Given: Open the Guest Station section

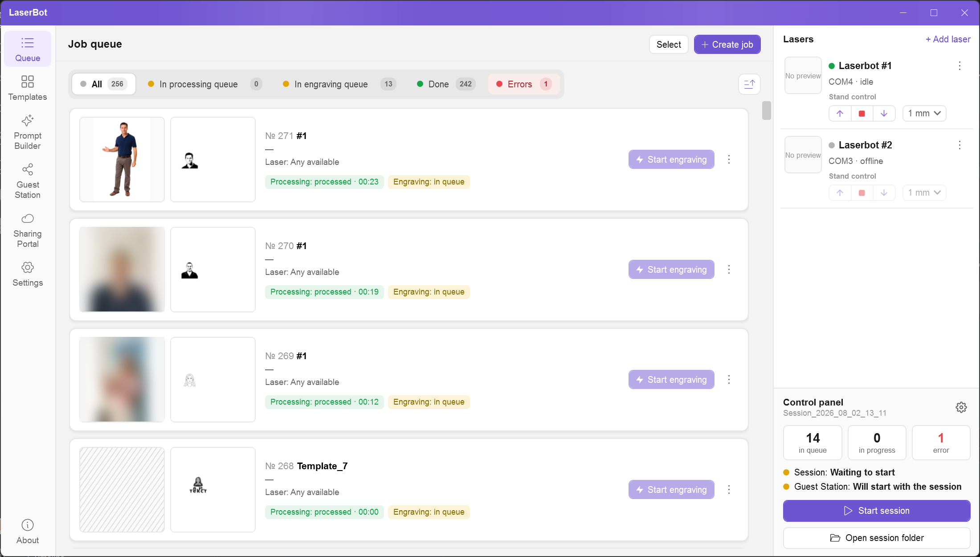Looking at the screenshot, I should click(x=28, y=181).
